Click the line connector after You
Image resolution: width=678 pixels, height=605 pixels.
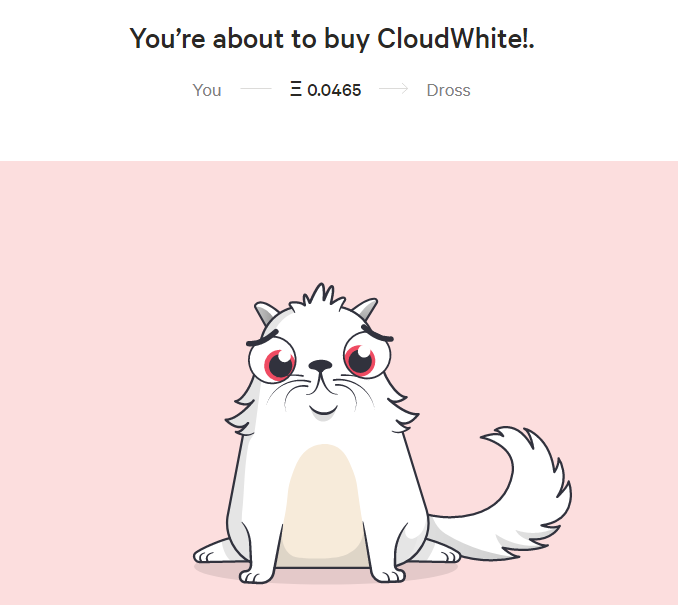256,89
